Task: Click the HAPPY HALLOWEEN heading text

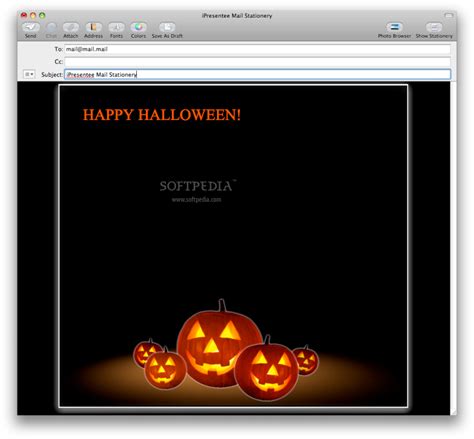Action: coord(162,115)
